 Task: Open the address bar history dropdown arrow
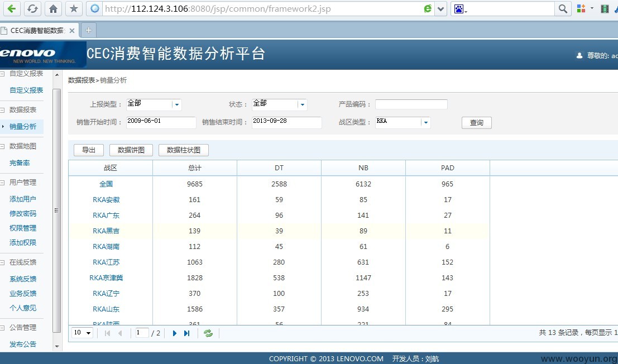pos(440,9)
